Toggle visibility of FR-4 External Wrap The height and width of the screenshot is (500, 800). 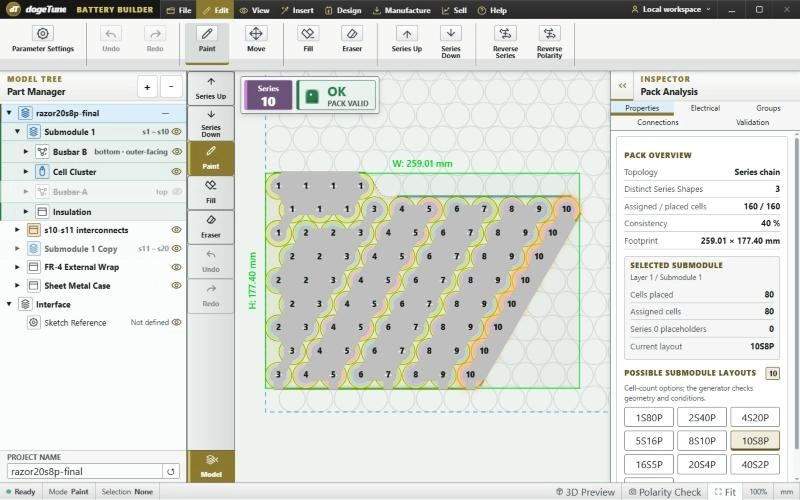[x=177, y=267]
